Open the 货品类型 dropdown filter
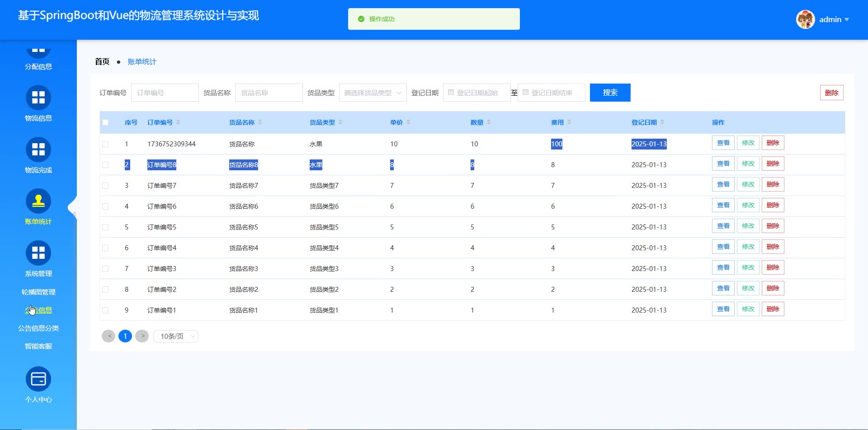This screenshot has width=868, height=430. [x=373, y=93]
